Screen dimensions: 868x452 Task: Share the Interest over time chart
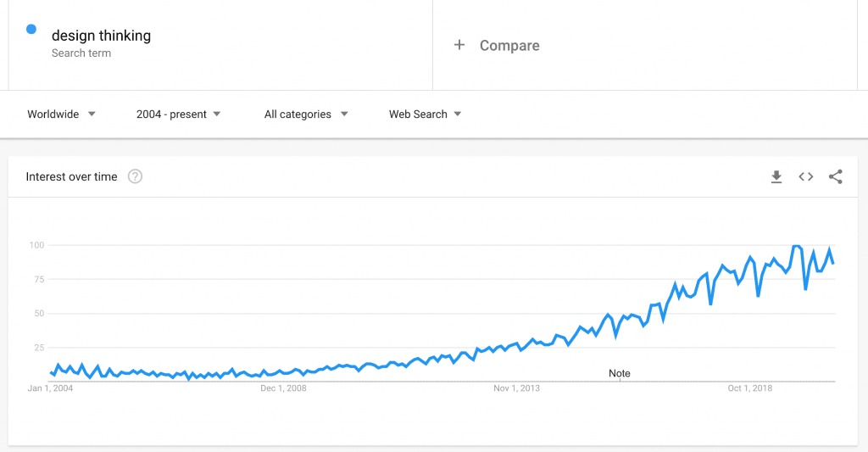coord(835,176)
